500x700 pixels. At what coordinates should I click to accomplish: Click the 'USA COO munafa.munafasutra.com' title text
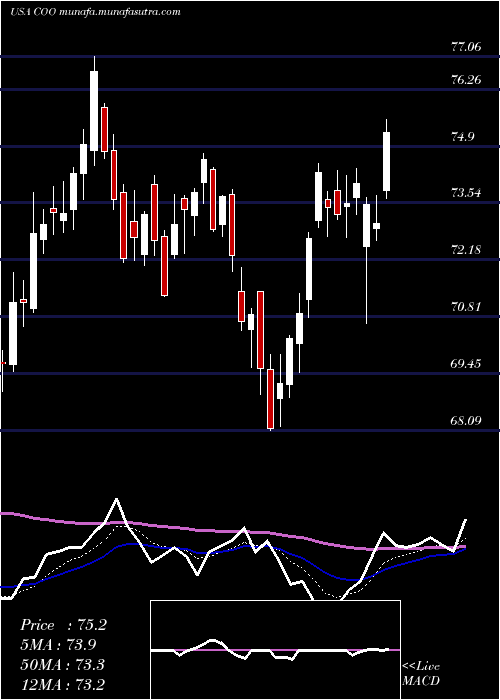[96, 12]
